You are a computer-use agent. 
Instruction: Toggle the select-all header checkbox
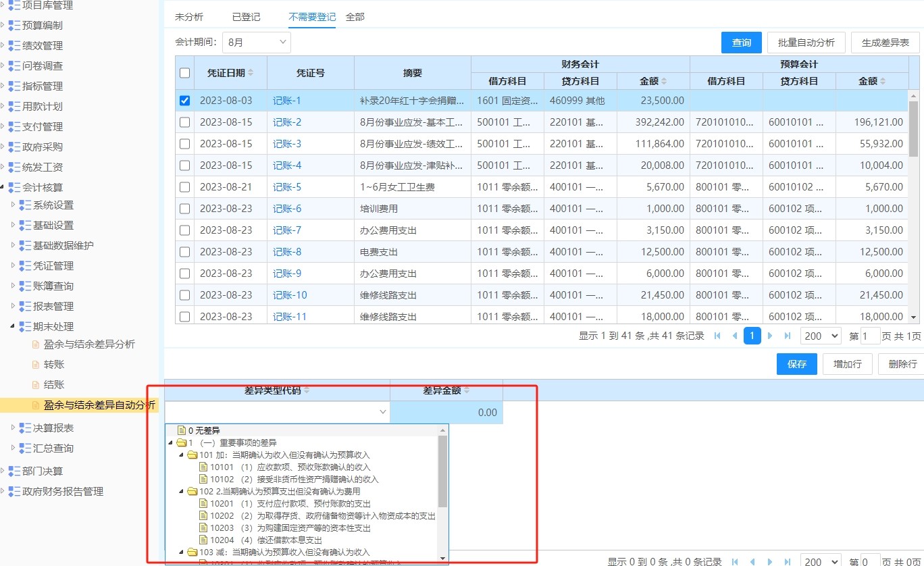point(184,73)
